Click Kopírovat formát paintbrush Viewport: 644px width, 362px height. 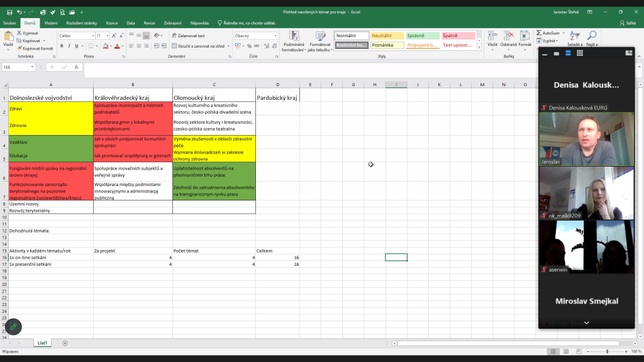pos(19,48)
